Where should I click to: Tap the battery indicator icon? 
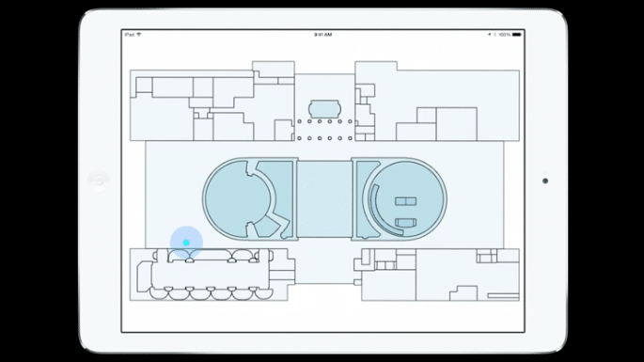[517, 35]
